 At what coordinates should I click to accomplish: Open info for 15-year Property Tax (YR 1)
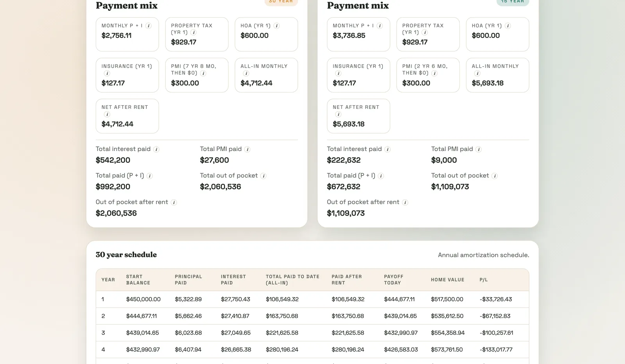coord(425,32)
